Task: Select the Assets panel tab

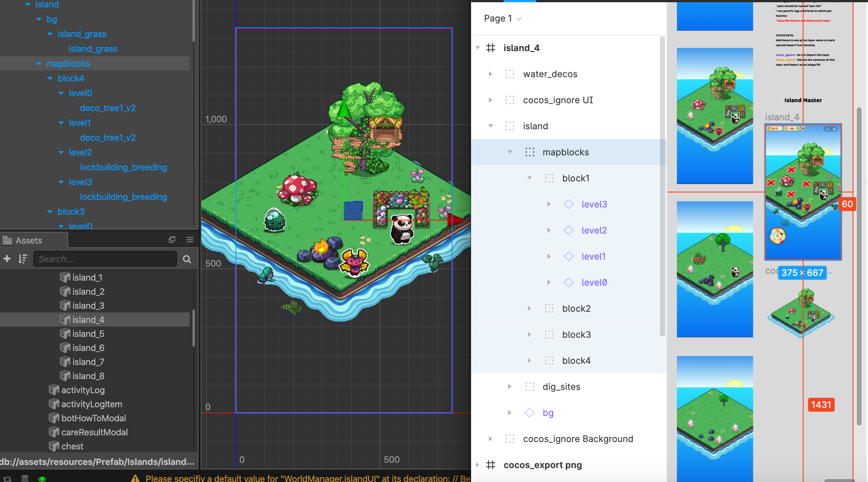Action: pos(29,240)
